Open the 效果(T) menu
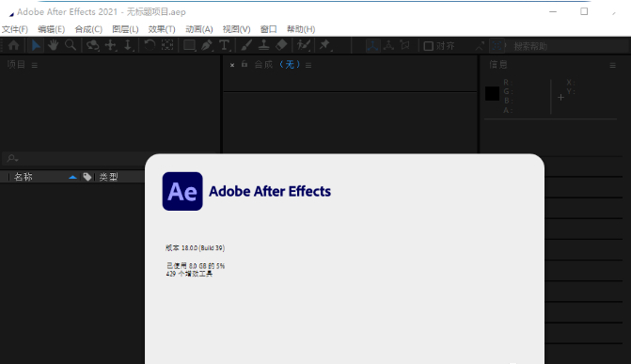The height and width of the screenshot is (364, 631). [162, 29]
